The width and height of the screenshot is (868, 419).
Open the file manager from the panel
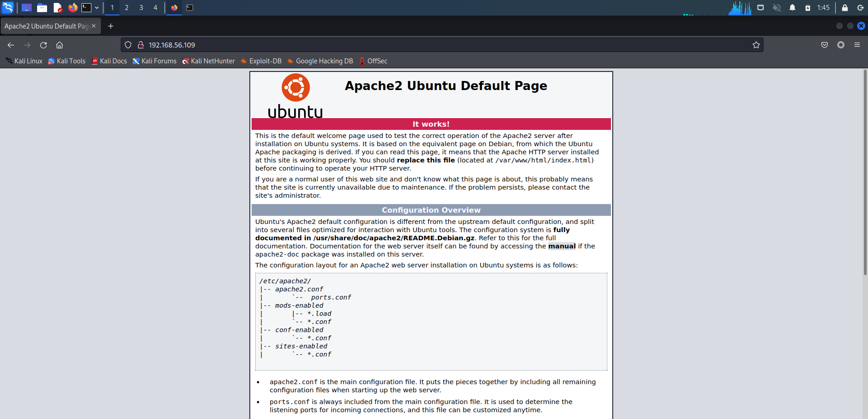pos(42,8)
